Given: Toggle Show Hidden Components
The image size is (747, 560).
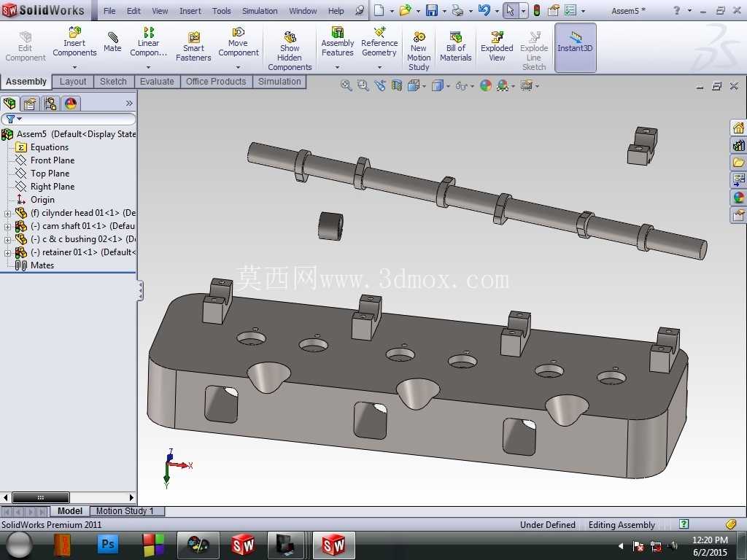Looking at the screenshot, I should 290,51.
